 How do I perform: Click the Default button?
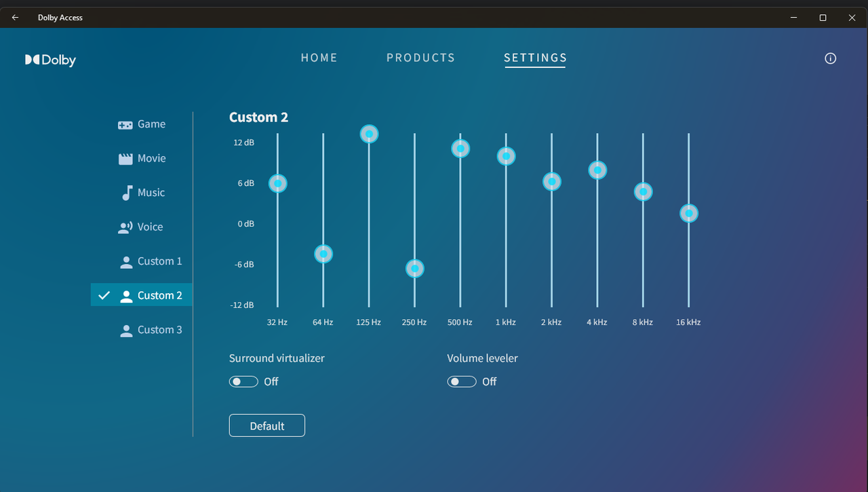[x=267, y=425]
